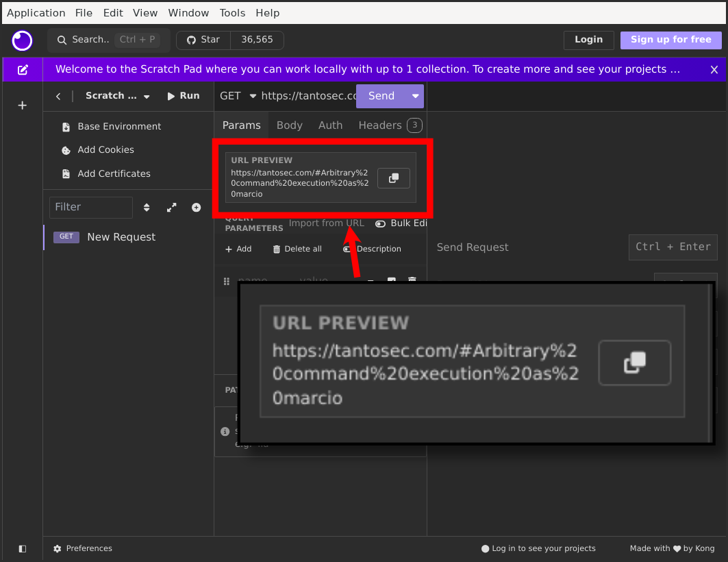Toggle the sidebar panel icon

23,549
